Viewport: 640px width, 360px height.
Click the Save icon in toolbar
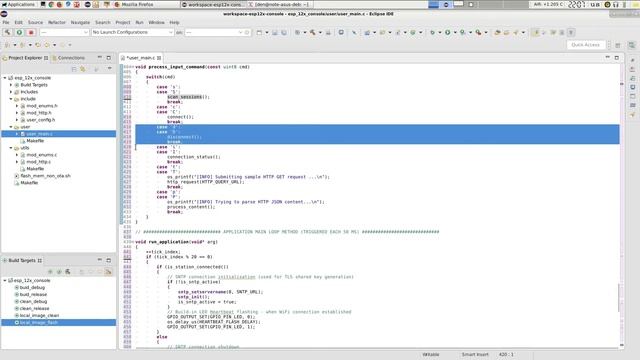coord(275,32)
